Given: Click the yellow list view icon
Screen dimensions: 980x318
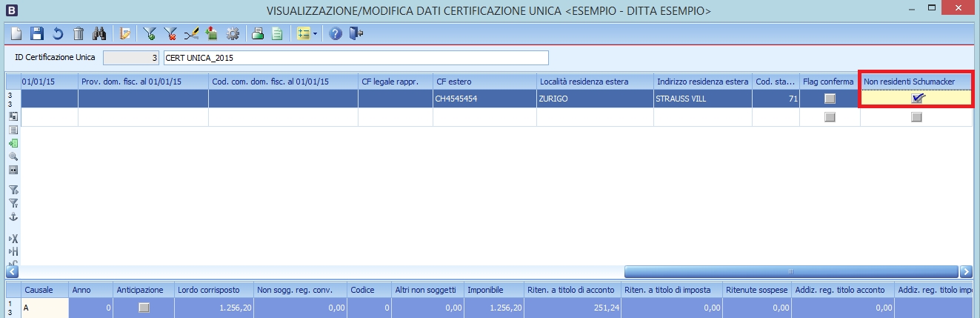Looking at the screenshot, I should click(303, 33).
